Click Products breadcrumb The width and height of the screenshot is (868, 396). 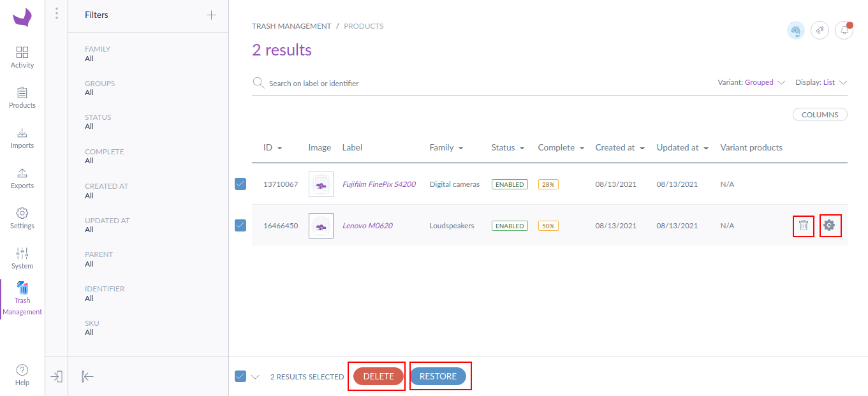coord(364,26)
